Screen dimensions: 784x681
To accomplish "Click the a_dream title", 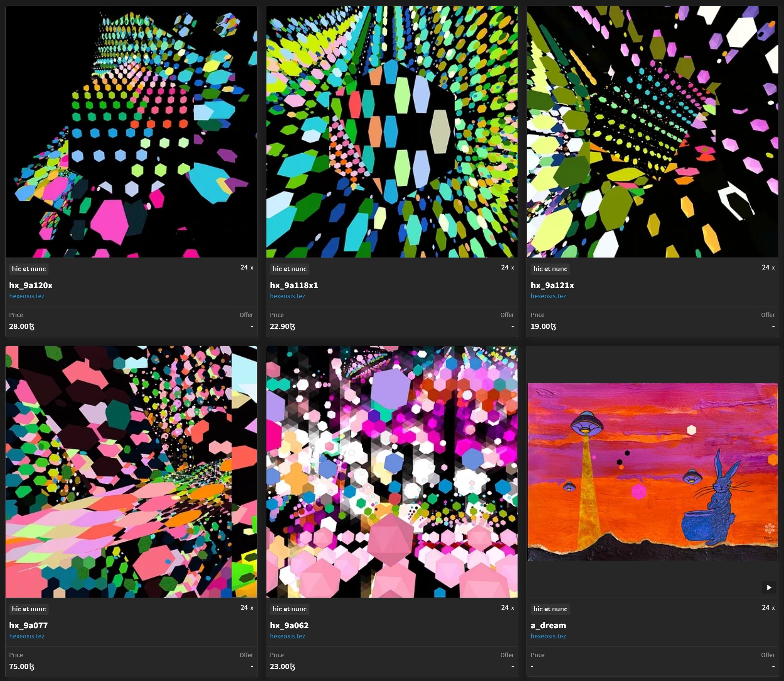I will 548,625.
